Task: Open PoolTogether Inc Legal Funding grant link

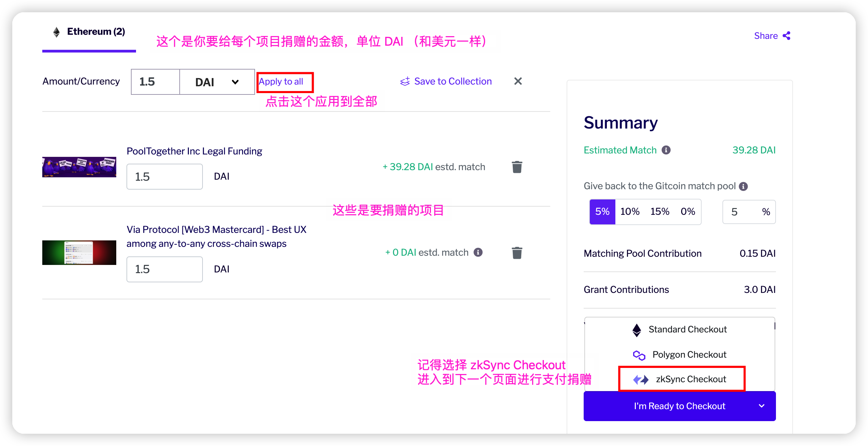Action: pos(194,151)
